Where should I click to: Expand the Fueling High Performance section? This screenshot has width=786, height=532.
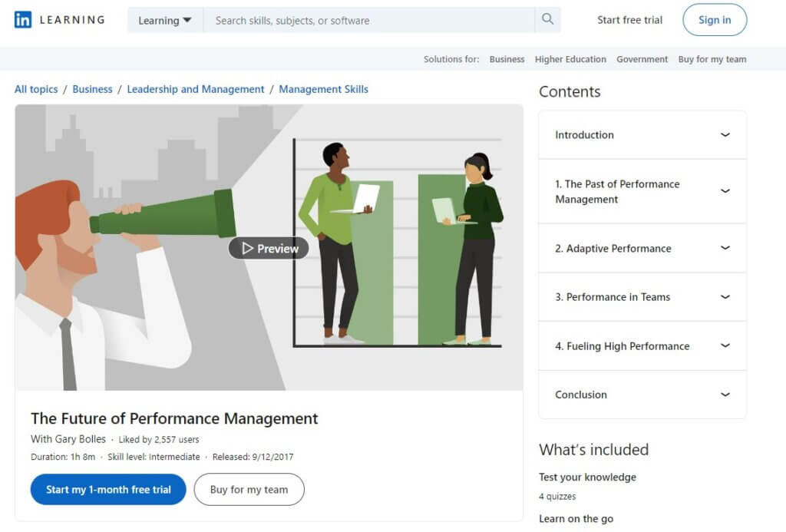(642, 345)
